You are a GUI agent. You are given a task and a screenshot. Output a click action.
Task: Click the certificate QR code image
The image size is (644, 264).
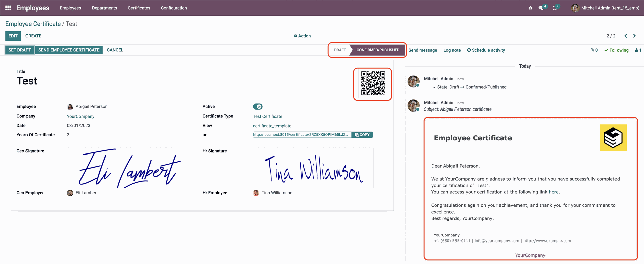(373, 83)
